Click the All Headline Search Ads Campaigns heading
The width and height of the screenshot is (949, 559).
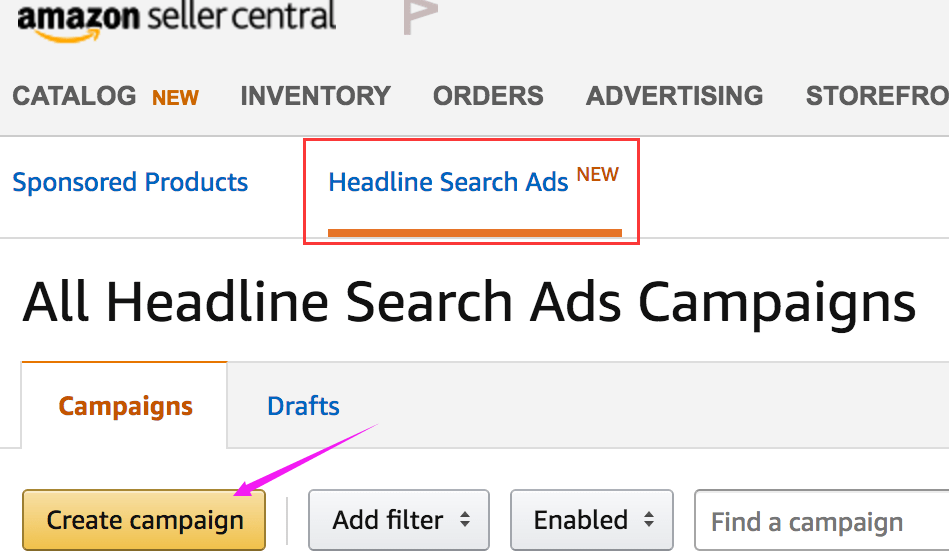click(x=469, y=301)
